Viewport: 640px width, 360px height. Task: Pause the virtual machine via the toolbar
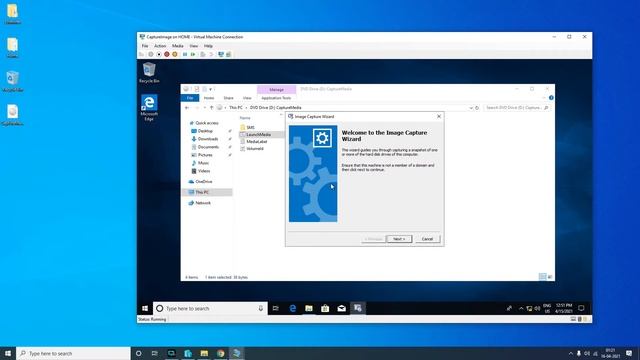coord(185,54)
